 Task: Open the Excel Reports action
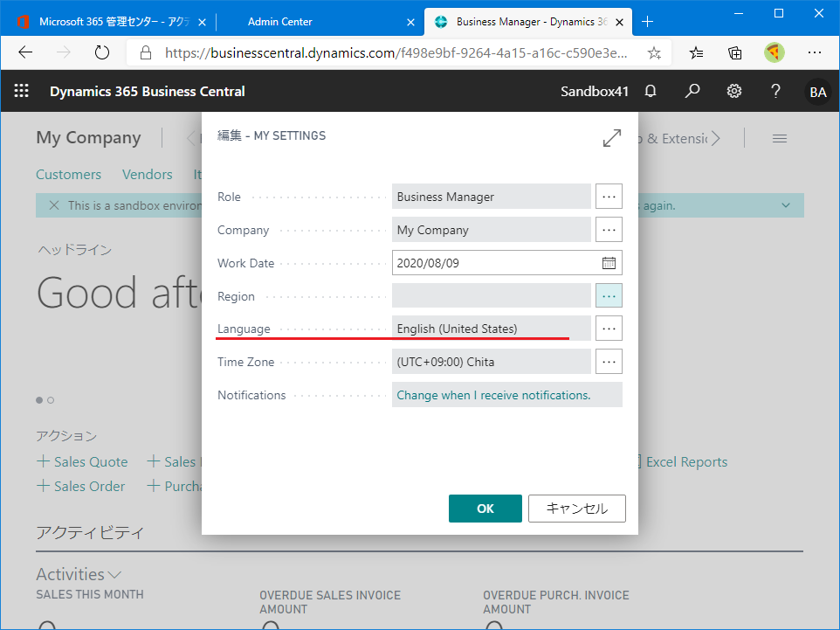click(x=686, y=461)
